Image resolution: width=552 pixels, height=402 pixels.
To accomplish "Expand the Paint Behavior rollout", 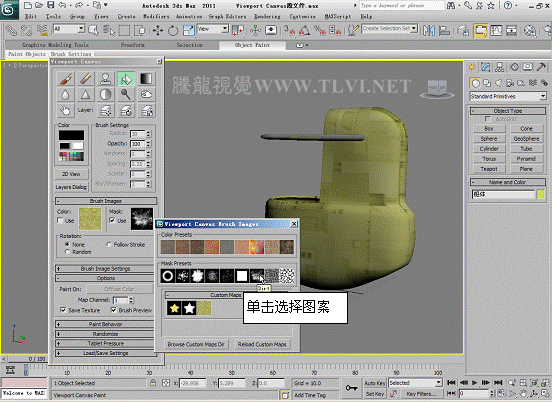I will pos(106,324).
